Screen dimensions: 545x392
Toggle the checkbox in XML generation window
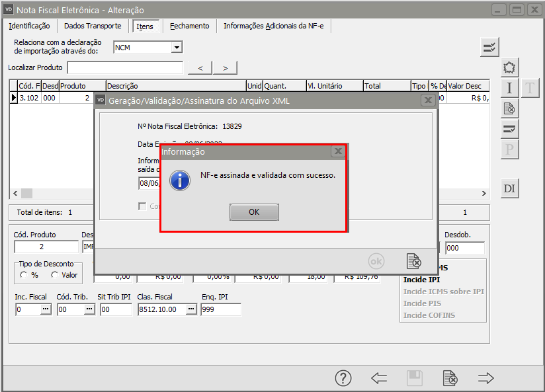coord(142,206)
